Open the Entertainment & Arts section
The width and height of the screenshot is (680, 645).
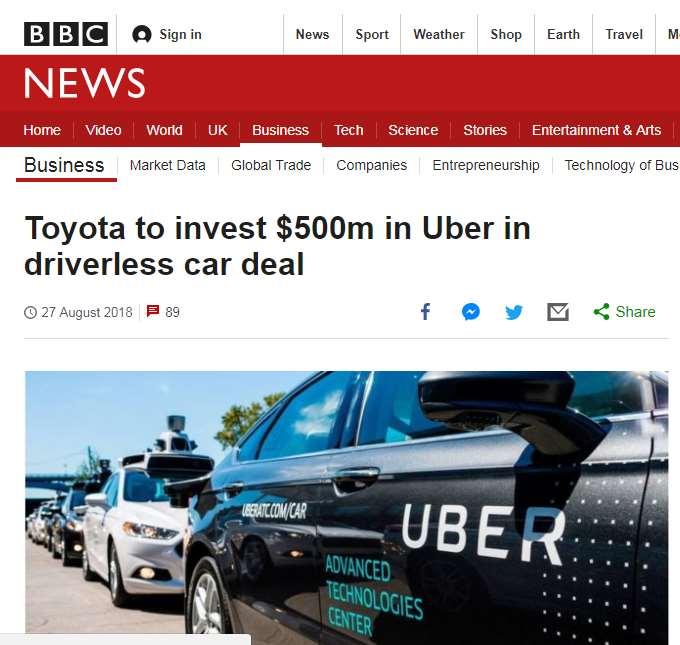coord(596,130)
